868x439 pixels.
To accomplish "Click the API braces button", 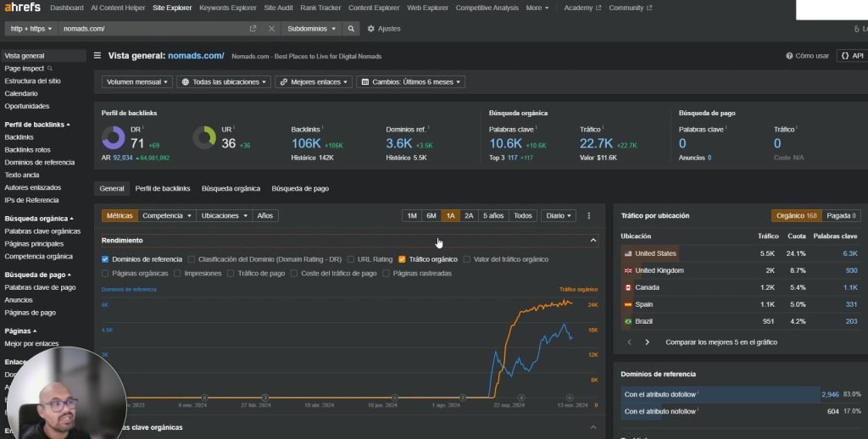I will (x=853, y=56).
